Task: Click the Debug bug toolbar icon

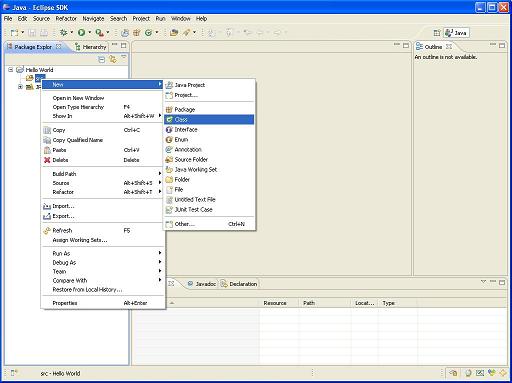Action: (x=63, y=32)
